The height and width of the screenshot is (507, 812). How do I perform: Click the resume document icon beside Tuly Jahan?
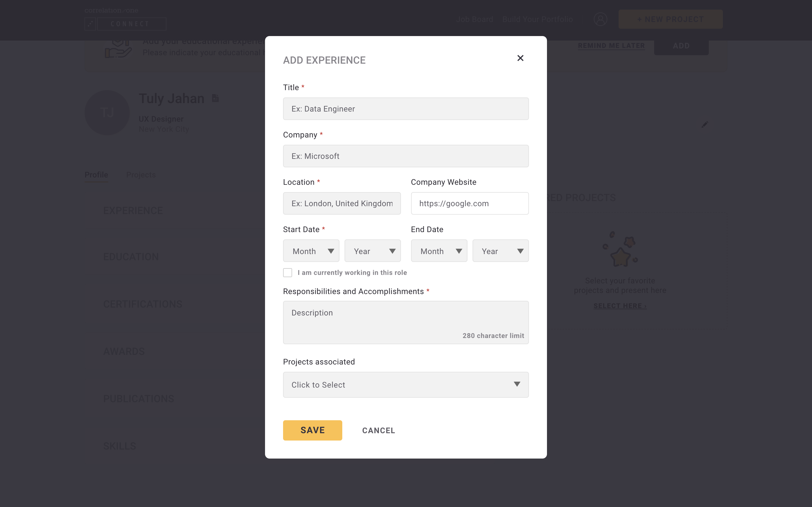[215, 98]
